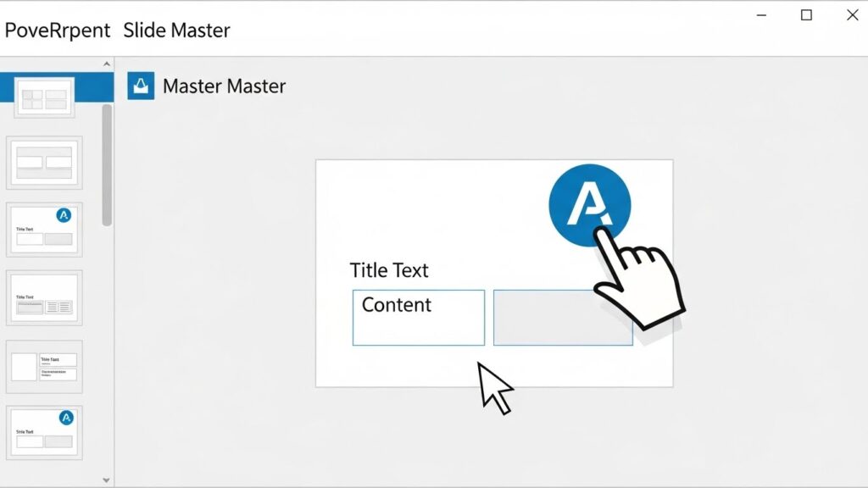Click the blue Master Master header icon

[x=141, y=86]
